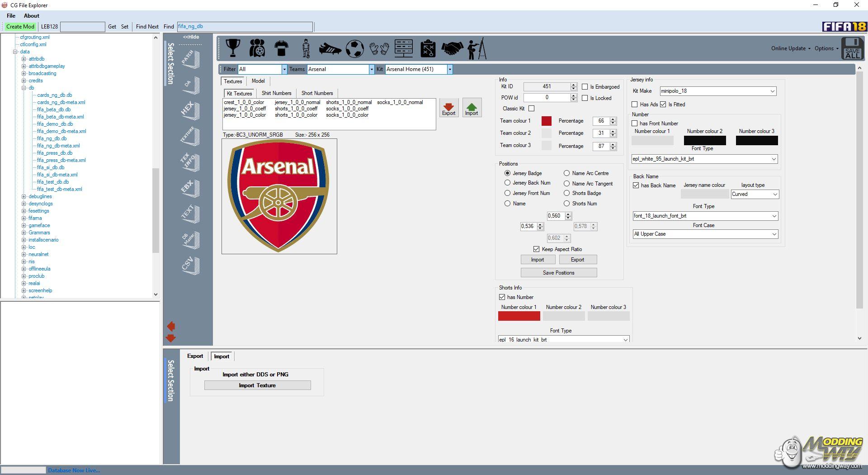The width and height of the screenshot is (868, 475).
Task: Select the EBX section book icon
Action: click(190, 188)
